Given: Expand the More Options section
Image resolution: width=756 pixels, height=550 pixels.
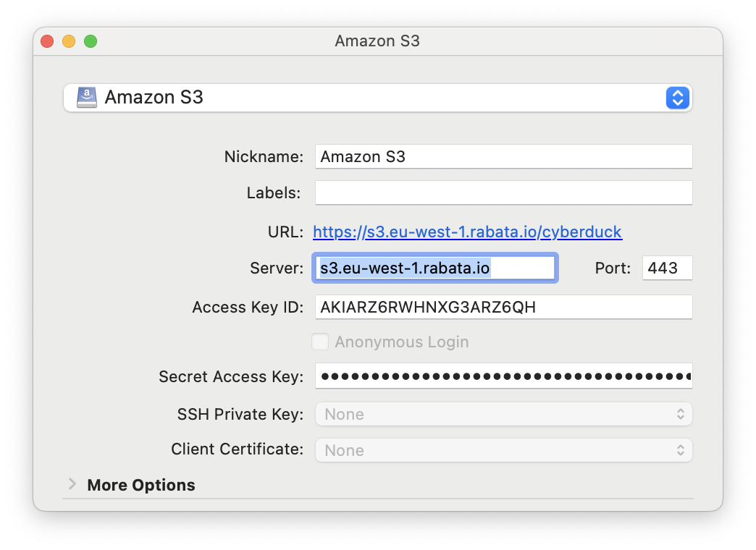Looking at the screenshot, I should 140,485.
